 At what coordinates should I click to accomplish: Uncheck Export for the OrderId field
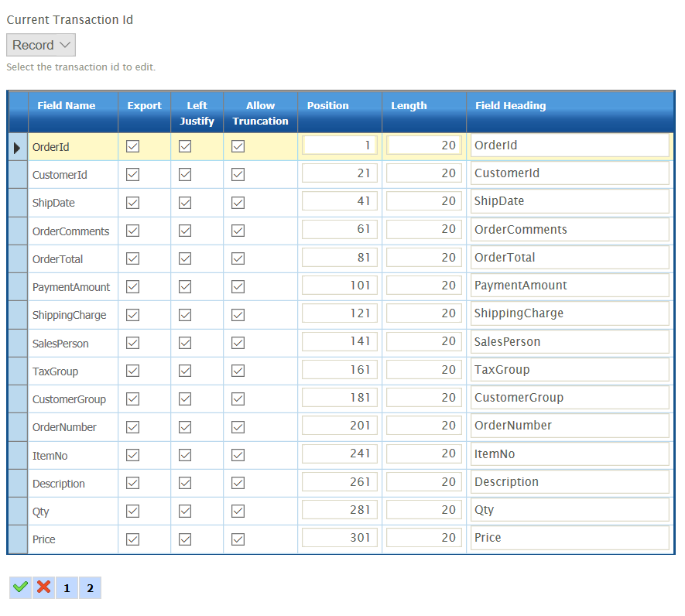(x=133, y=147)
